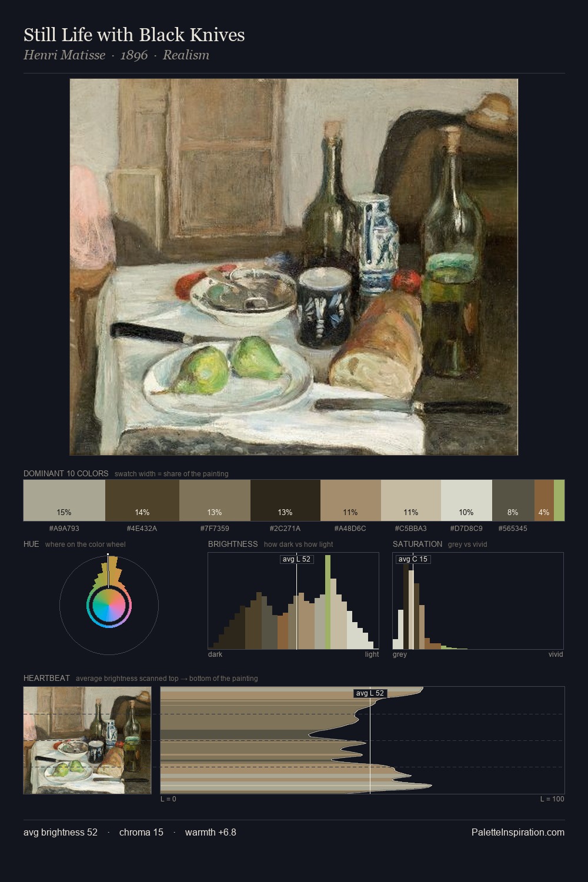This screenshot has width=588, height=882.
Task: Select the #C5BBA3 beige swatch
Action: [411, 500]
